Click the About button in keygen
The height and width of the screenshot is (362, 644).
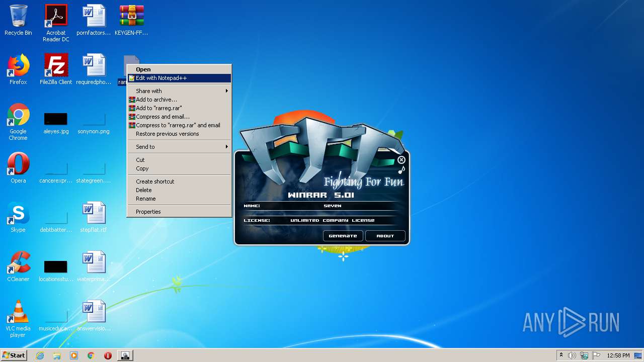tap(385, 236)
